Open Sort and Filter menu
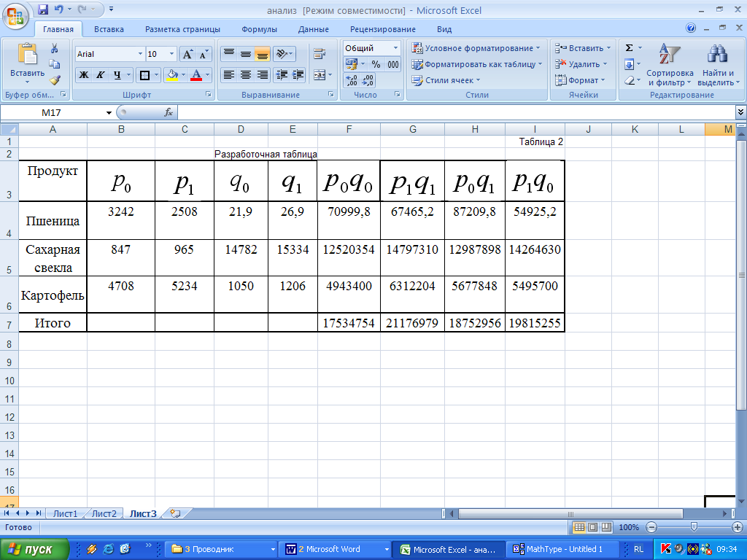The image size is (747, 560). 670,65
